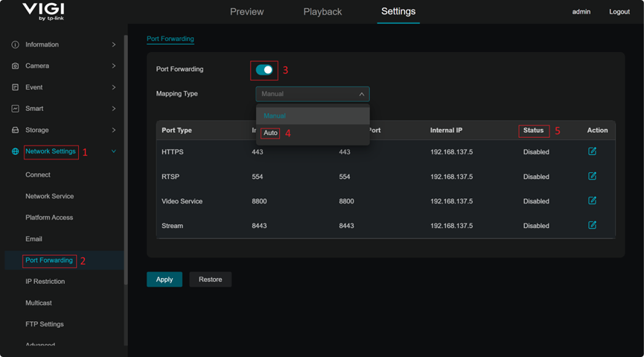Open FTP Settings in the sidebar
The image size is (644, 357).
45,324
